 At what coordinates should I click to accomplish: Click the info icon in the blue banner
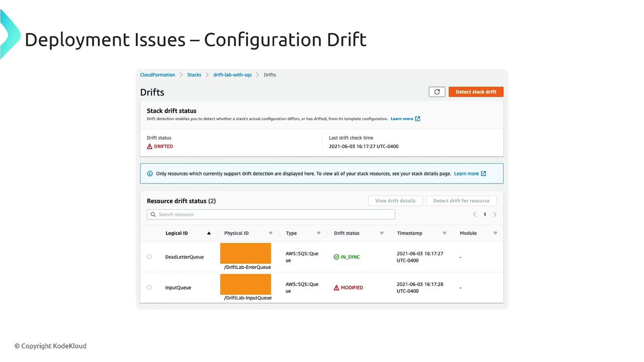[x=150, y=174]
